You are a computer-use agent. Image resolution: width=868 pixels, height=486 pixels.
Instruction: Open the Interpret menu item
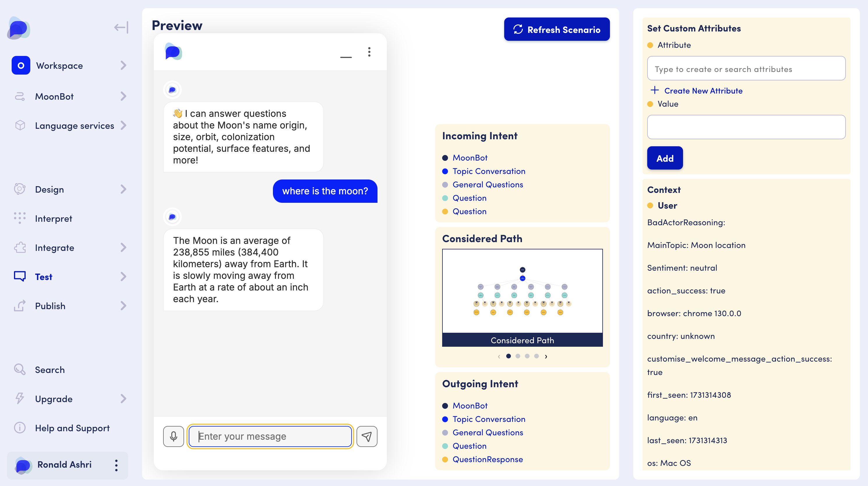click(x=54, y=219)
